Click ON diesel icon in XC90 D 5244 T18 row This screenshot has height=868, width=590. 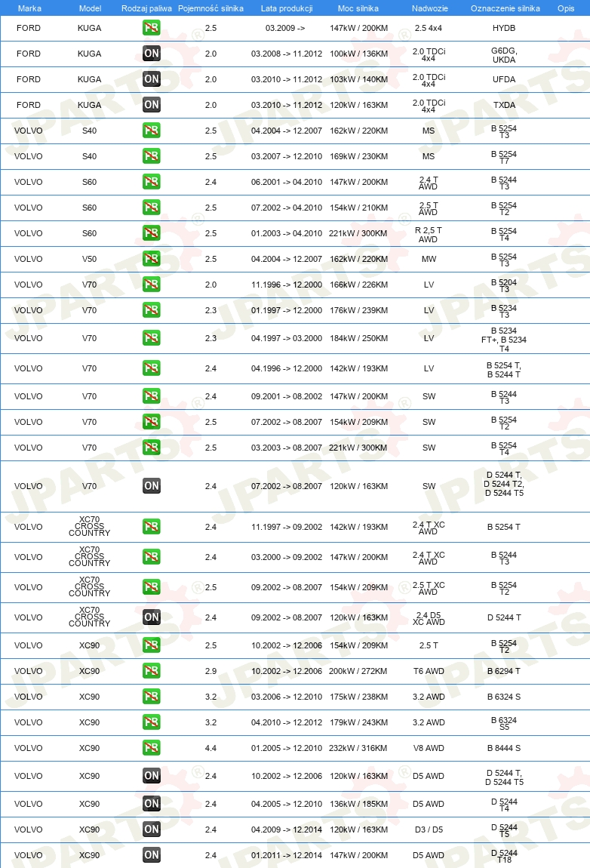pyautogui.click(x=151, y=854)
